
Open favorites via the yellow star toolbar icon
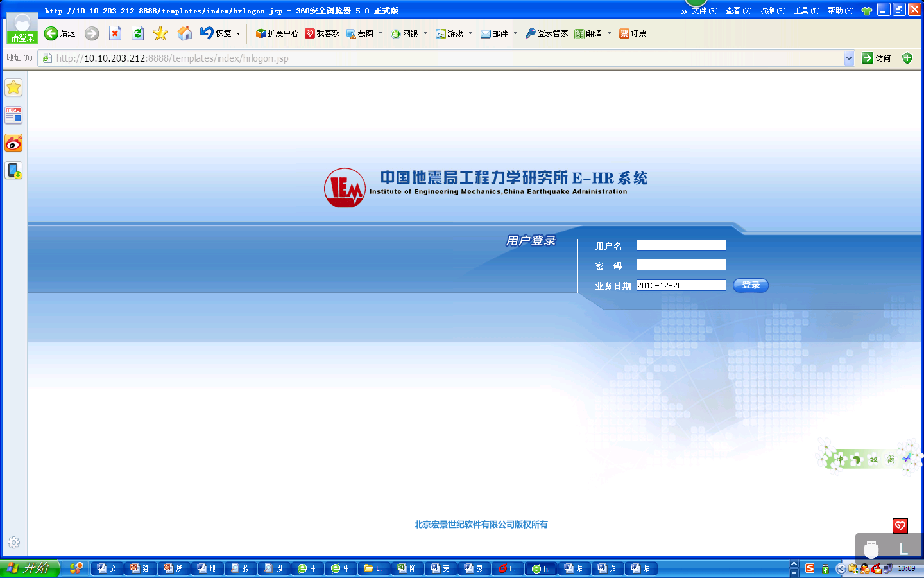click(160, 33)
